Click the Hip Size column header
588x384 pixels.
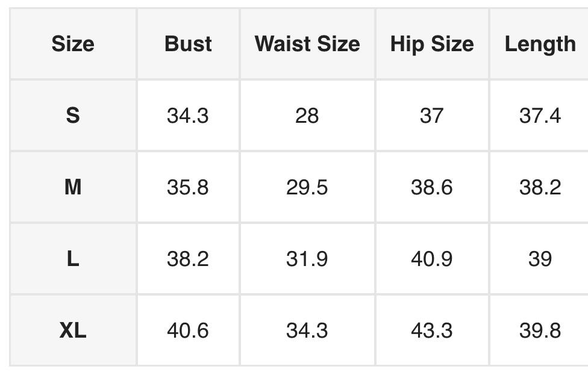tap(432, 44)
